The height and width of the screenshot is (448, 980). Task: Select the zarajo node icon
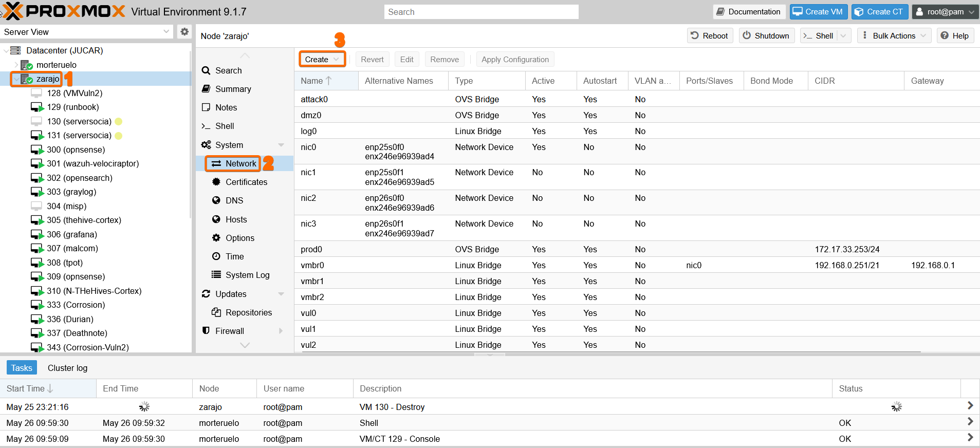click(27, 79)
